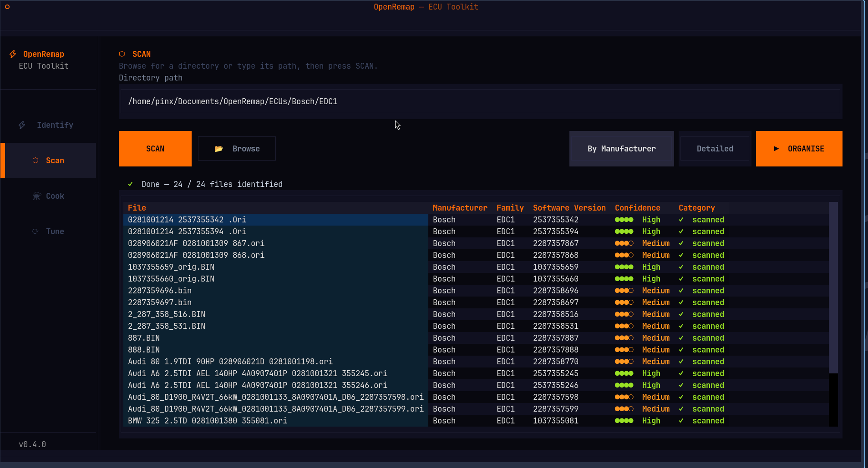Open the Cook section via its chef icon
868x468 pixels.
(36, 196)
